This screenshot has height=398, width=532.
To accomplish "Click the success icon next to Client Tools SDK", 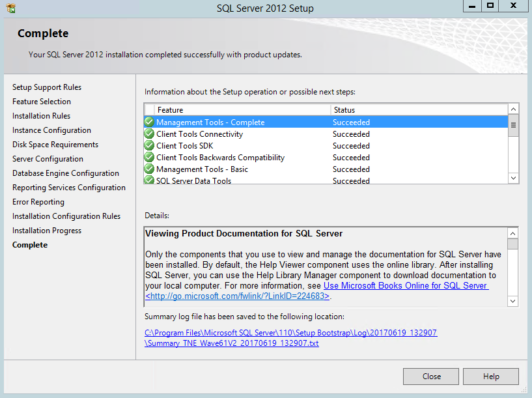I will coord(149,146).
